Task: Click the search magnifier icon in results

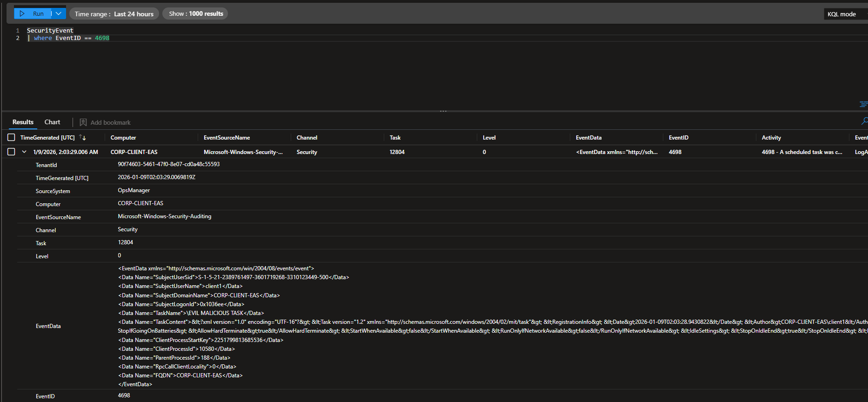Action: [864, 121]
